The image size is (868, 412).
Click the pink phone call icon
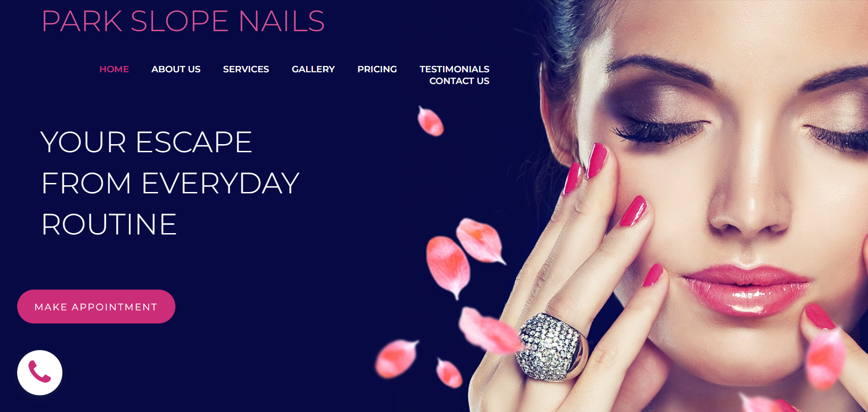tap(40, 373)
